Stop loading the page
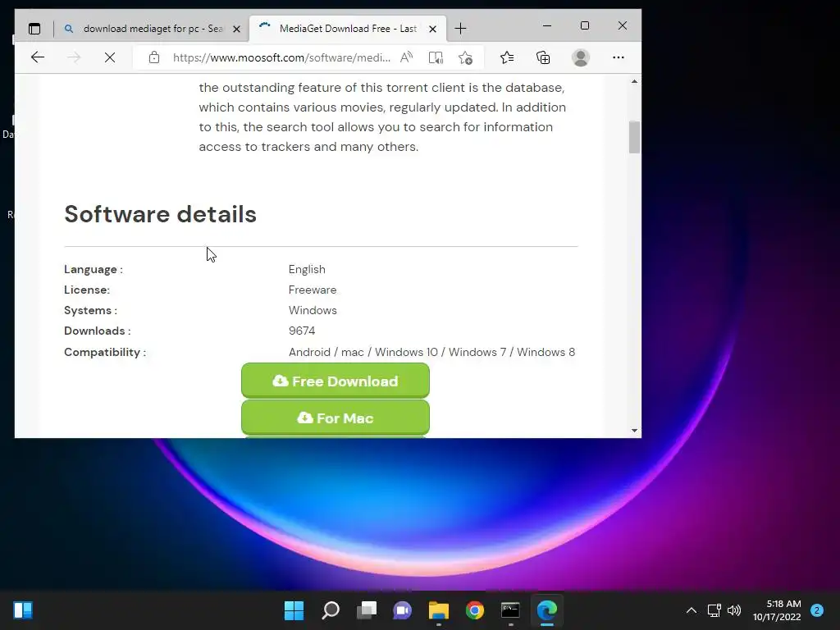This screenshot has width=840, height=630. pyautogui.click(x=110, y=57)
